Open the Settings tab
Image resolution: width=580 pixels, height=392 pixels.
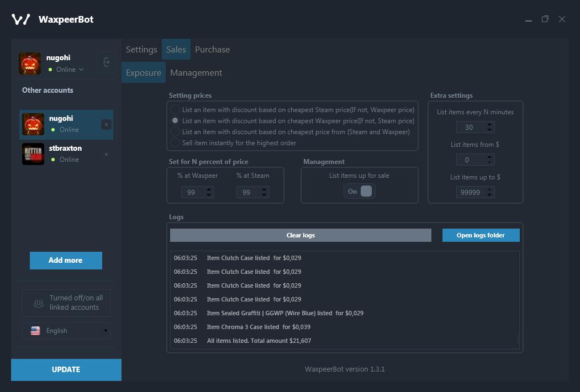click(x=141, y=50)
